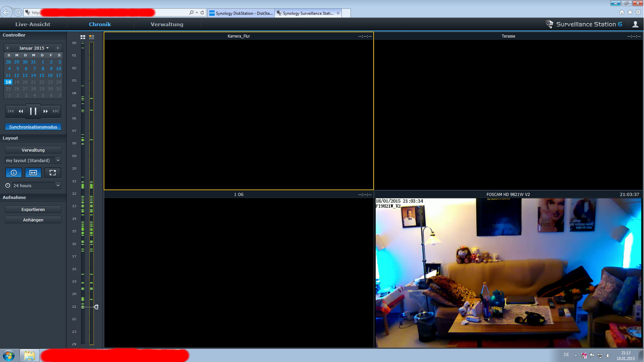
Task: Click the rewind double-arrow button
Action: (x=21, y=111)
